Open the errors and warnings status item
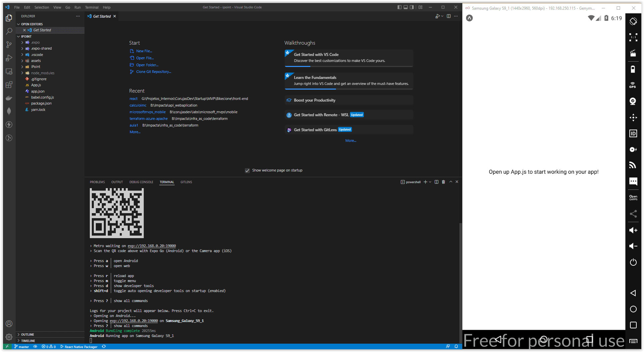This screenshot has width=644, height=352. pos(49,347)
